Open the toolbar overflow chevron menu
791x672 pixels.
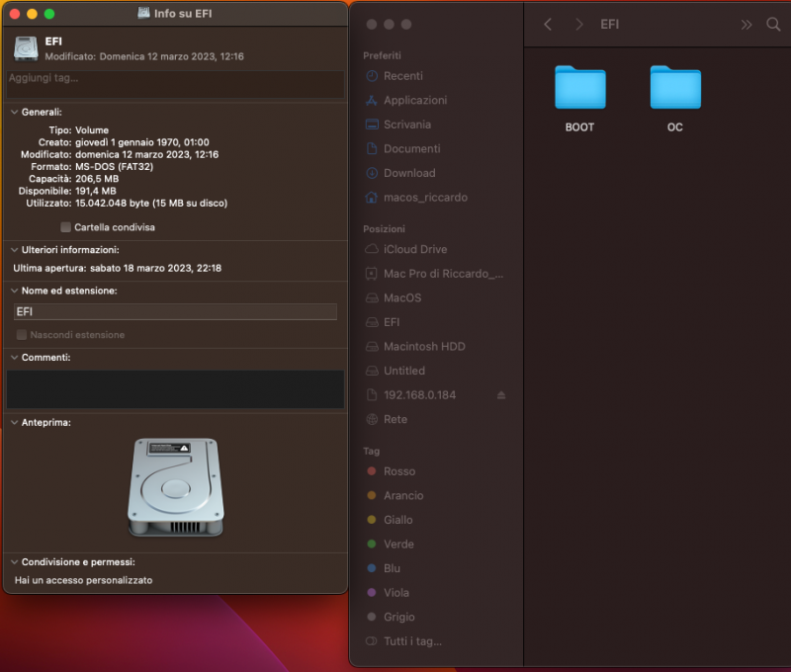[x=747, y=25]
